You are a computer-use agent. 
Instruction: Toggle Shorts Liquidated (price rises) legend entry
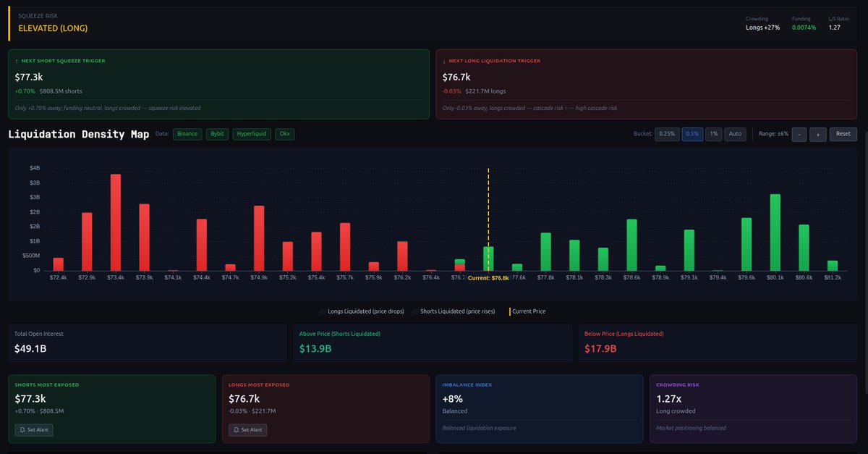[455, 311]
